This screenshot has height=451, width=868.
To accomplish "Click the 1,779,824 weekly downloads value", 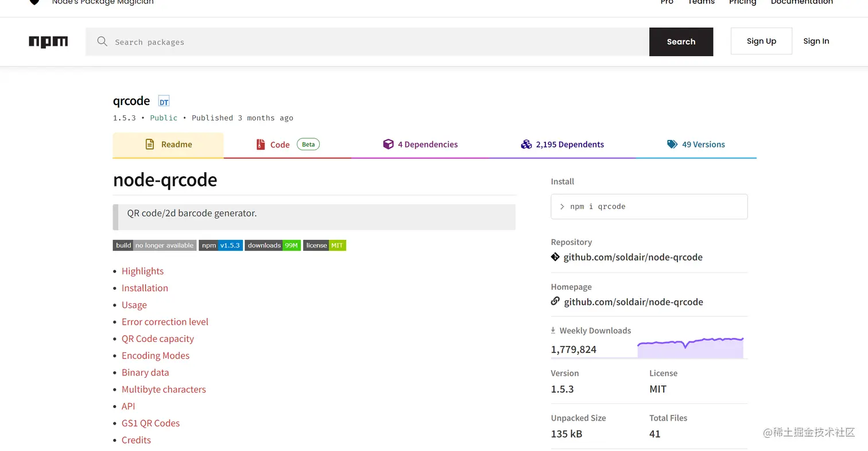I will [x=573, y=349].
